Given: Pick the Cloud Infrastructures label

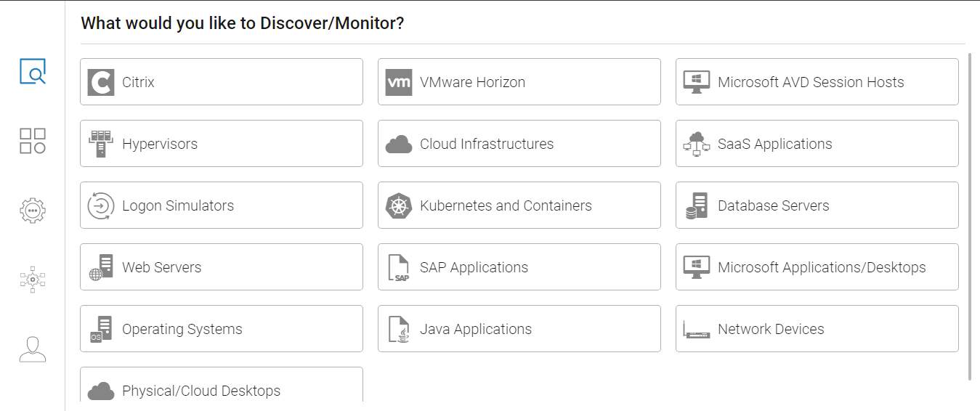Looking at the screenshot, I should 487,144.
